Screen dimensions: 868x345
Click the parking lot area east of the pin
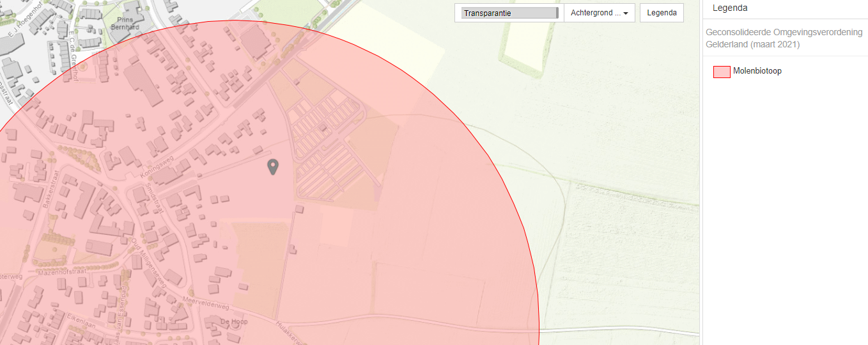(326, 147)
